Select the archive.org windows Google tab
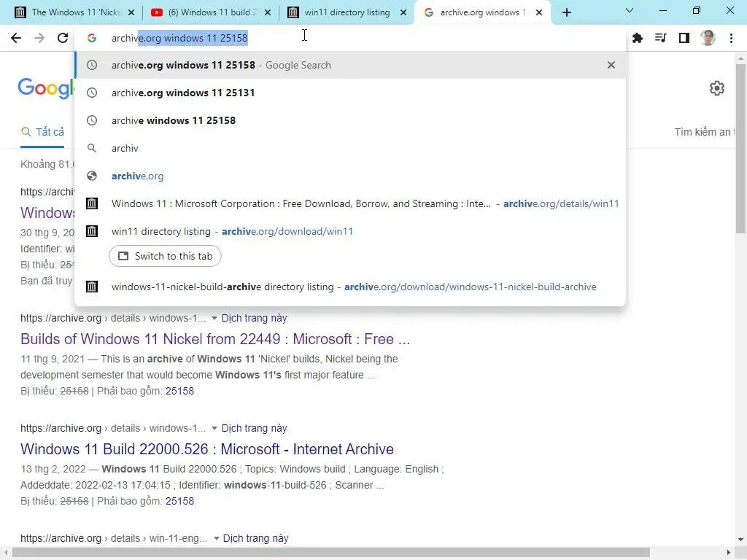 pos(482,12)
